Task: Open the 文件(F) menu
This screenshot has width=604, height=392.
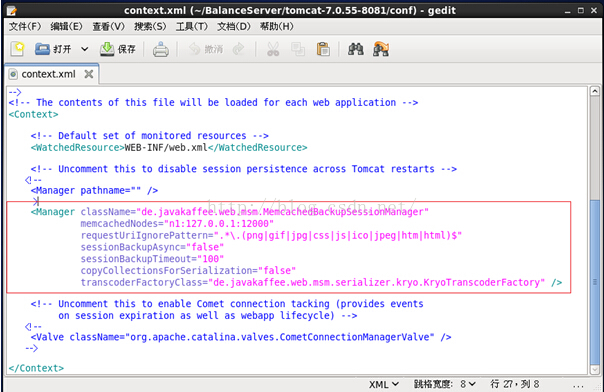Action: (25, 27)
